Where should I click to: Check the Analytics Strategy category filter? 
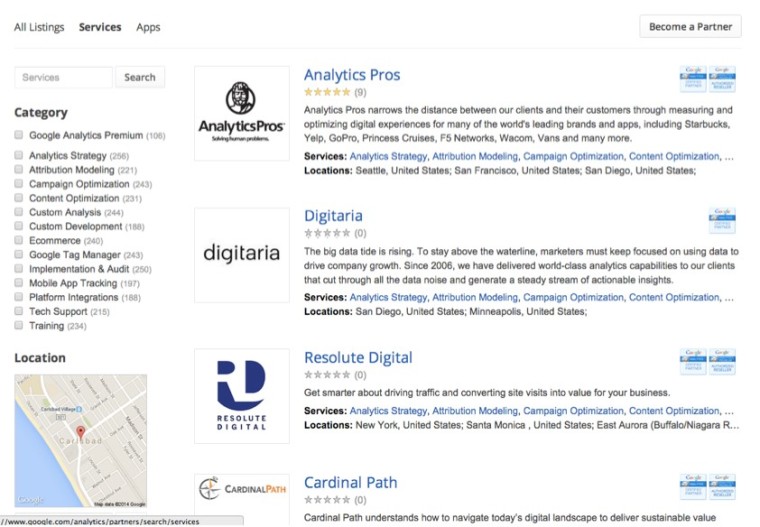(x=18, y=155)
